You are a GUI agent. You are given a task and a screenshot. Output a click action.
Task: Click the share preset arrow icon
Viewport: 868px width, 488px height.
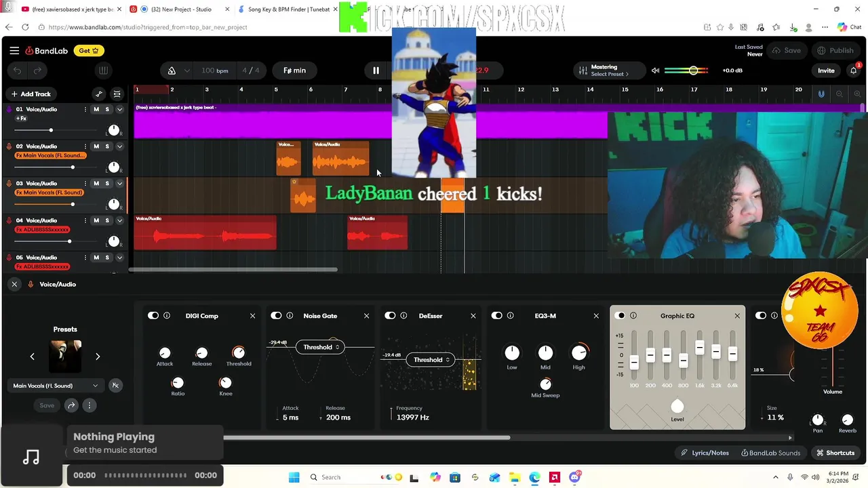(71, 405)
